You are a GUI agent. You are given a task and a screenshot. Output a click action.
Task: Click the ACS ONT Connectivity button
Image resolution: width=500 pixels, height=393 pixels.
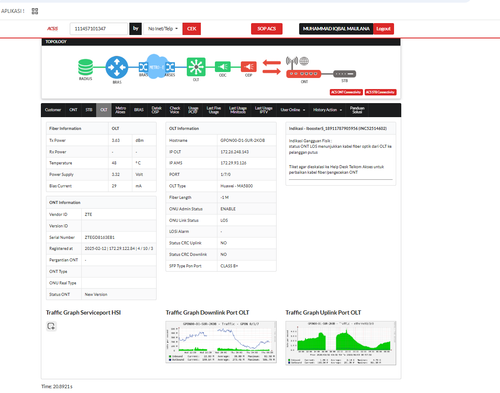tap(346, 92)
